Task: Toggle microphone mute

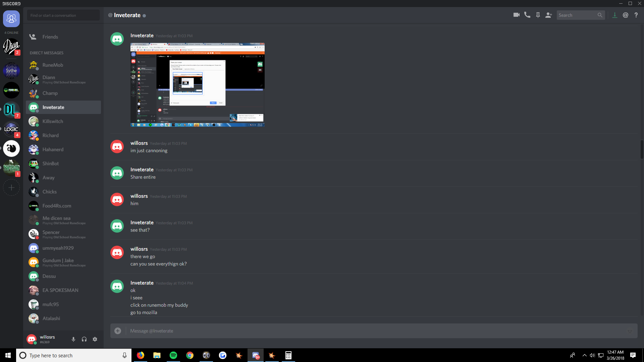Action: 73,339
